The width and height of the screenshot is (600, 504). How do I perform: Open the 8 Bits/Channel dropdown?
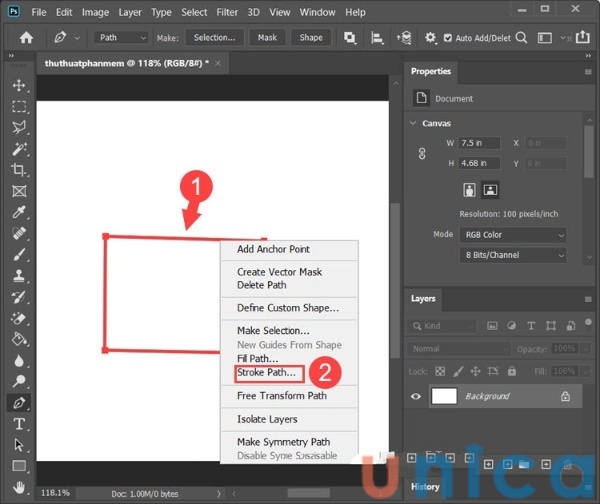513,255
